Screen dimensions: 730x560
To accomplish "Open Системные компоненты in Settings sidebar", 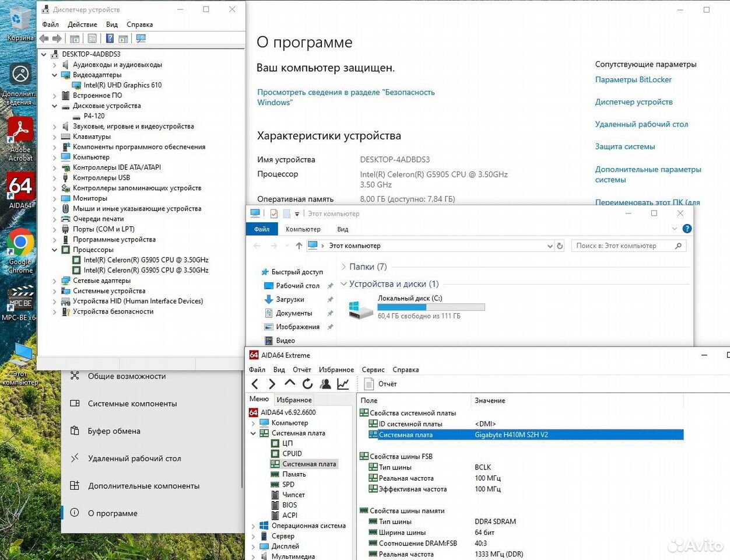I will 132,404.
